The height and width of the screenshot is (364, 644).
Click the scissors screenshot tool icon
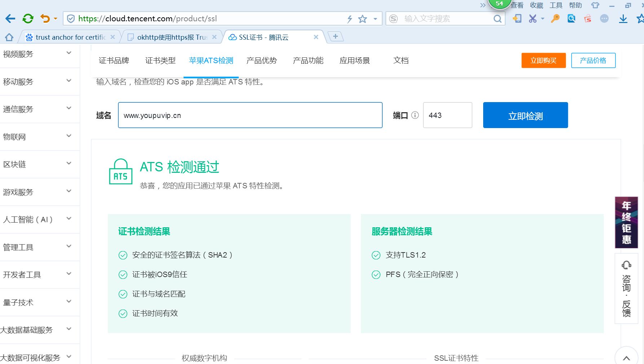coord(533,19)
